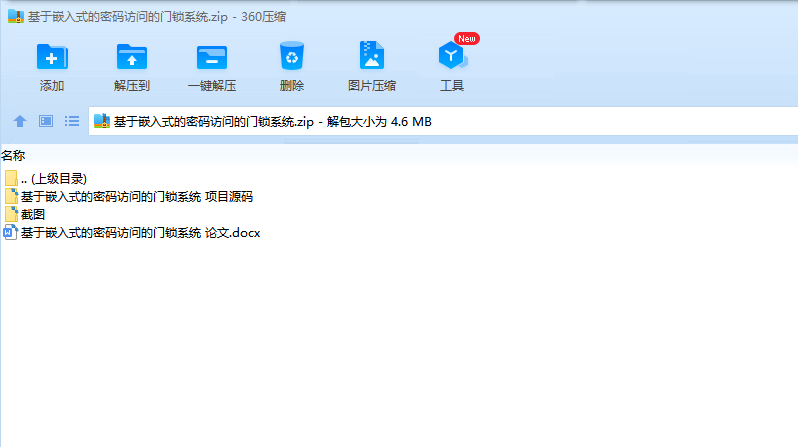
Task: Click the 添加 (Add) toolbar icon
Action: pos(52,57)
